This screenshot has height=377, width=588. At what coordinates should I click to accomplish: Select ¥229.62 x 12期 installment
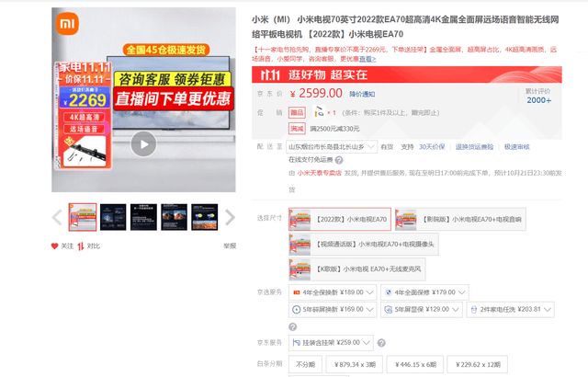(x=478, y=364)
